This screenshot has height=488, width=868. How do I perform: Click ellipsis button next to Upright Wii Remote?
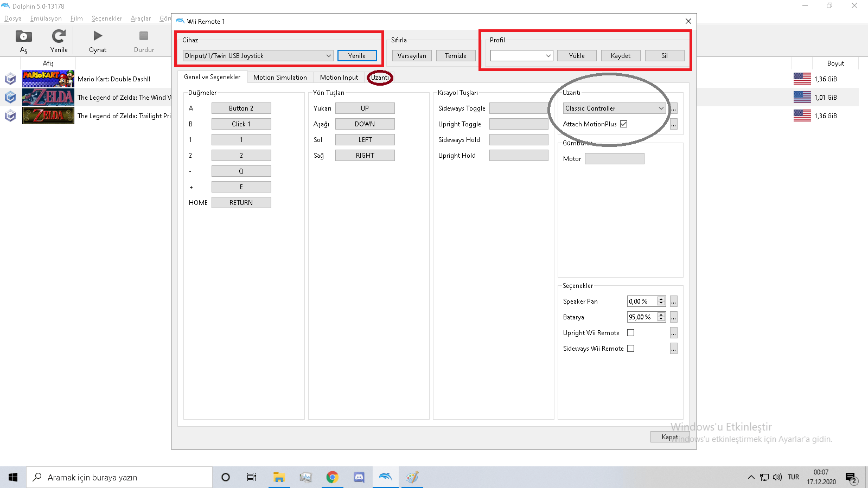pos(673,333)
